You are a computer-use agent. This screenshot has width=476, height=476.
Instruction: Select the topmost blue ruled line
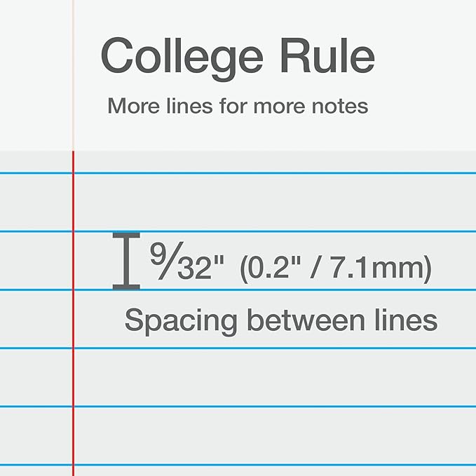(280, 172)
